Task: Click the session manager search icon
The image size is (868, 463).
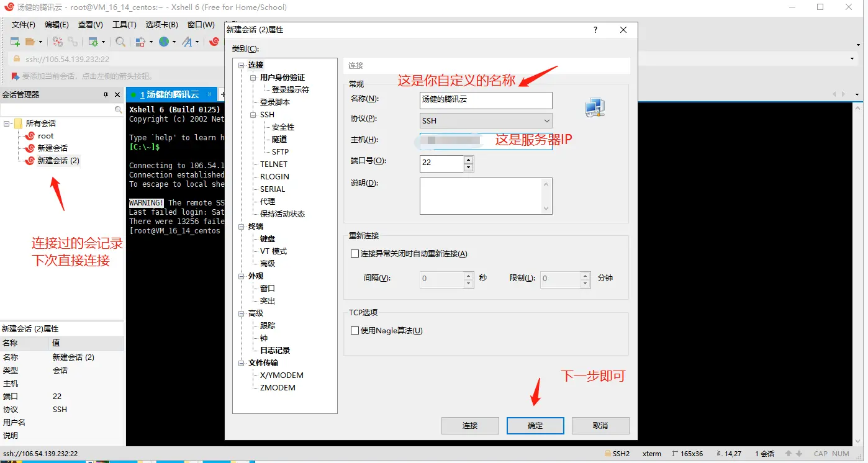Action: coord(119,110)
